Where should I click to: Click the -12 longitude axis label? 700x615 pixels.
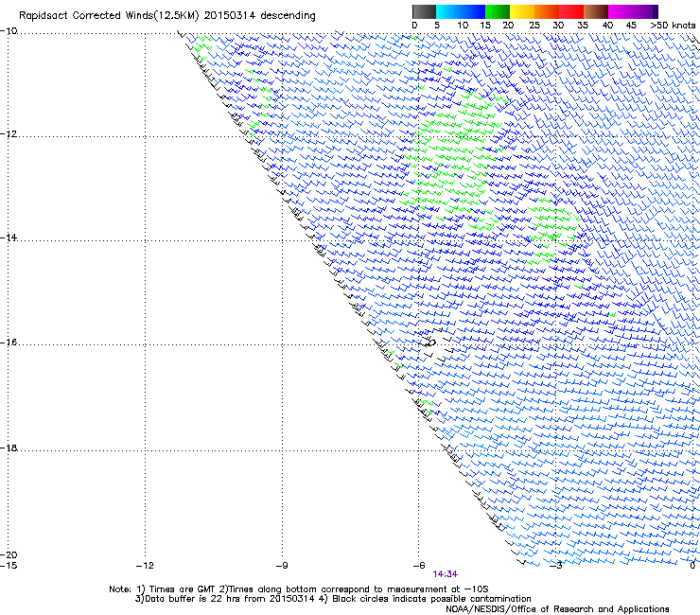click(145, 566)
